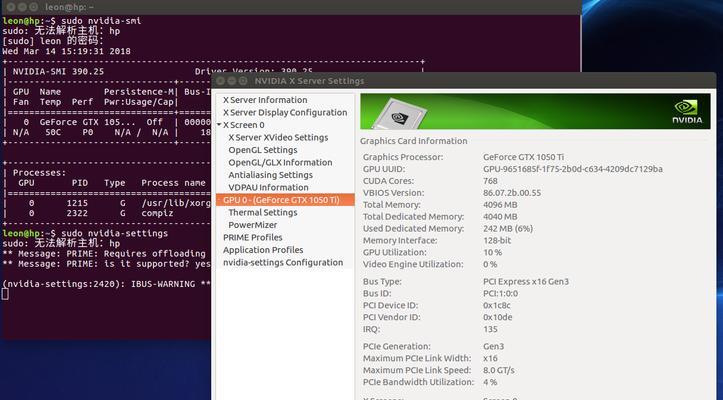Minimize the NVIDIA X Server Settings window
The image size is (723, 400).
[231, 81]
